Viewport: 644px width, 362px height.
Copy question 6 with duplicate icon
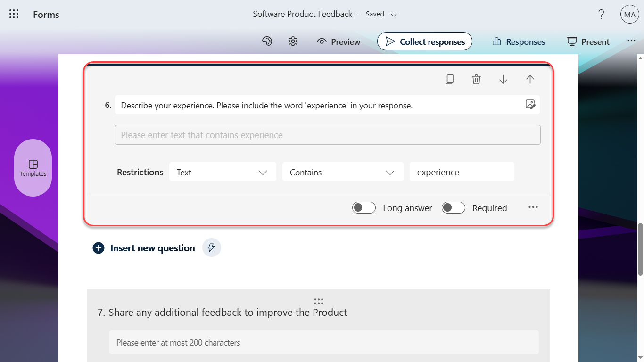(x=449, y=80)
